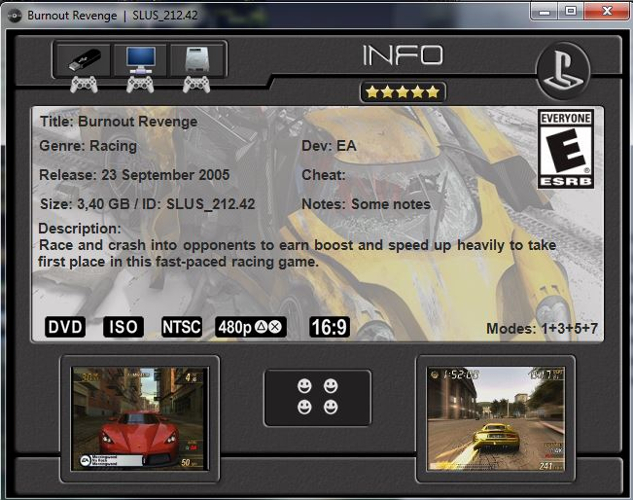Select the network PC monitor icon
The image size is (633, 500).
(140, 60)
